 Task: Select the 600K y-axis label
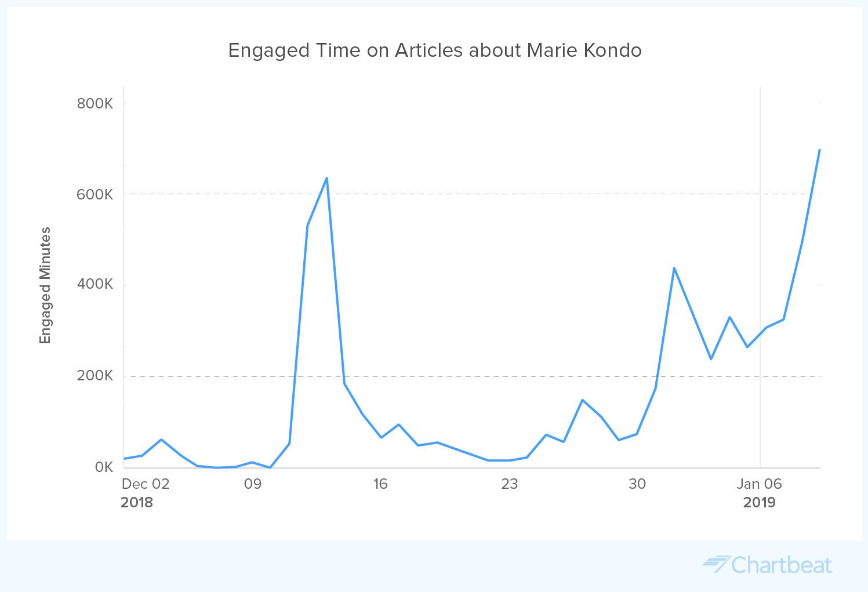click(x=95, y=194)
